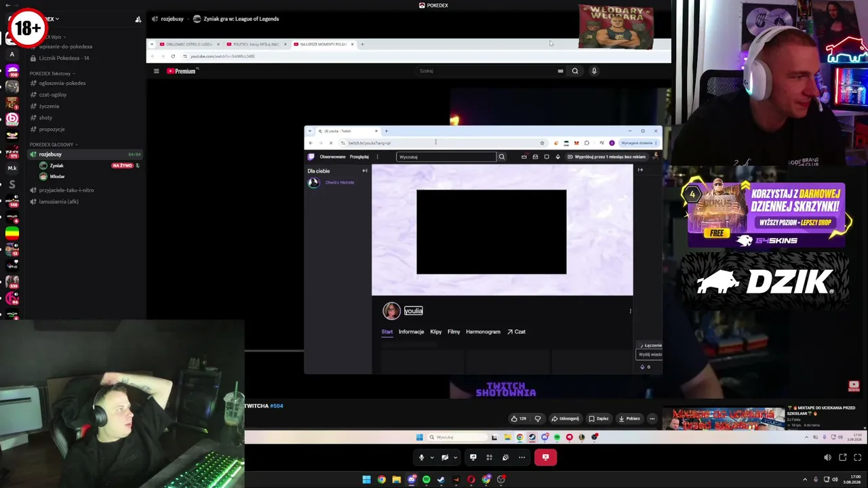Show hidden icons in Windows system tray
This screenshot has width=868, height=488.
(805, 480)
